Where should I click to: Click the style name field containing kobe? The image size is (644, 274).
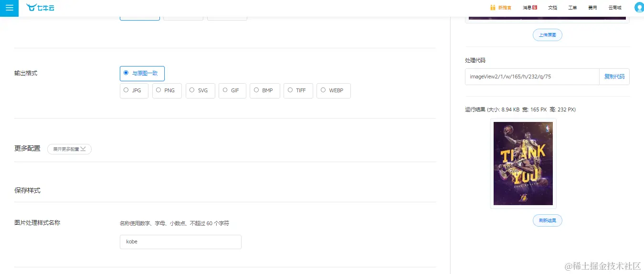180,242
